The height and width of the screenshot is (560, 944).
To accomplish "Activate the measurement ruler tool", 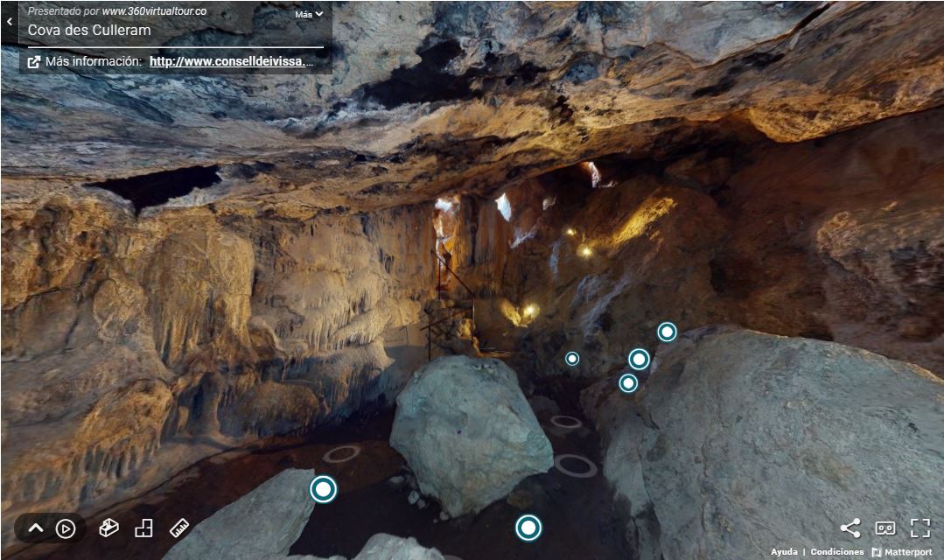I will 179,528.
